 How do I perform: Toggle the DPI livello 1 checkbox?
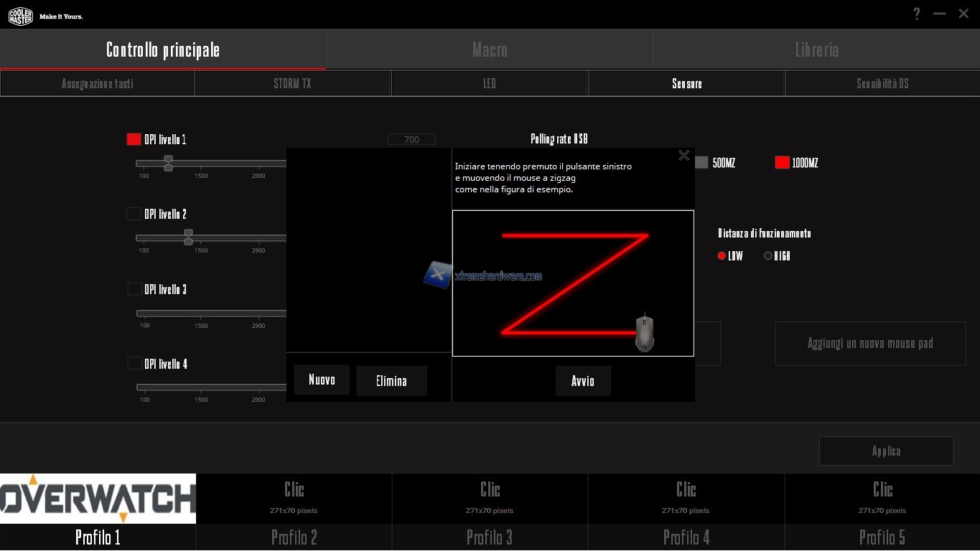point(134,139)
